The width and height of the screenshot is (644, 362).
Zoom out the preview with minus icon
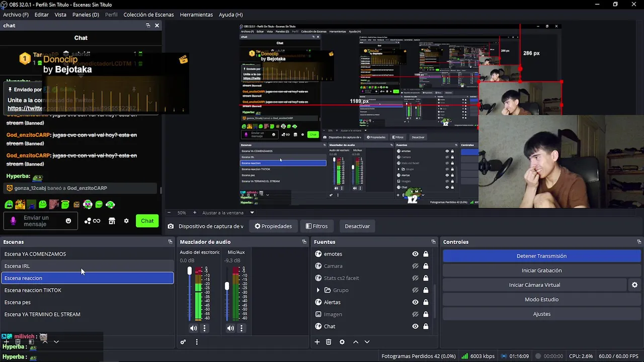[x=169, y=213]
